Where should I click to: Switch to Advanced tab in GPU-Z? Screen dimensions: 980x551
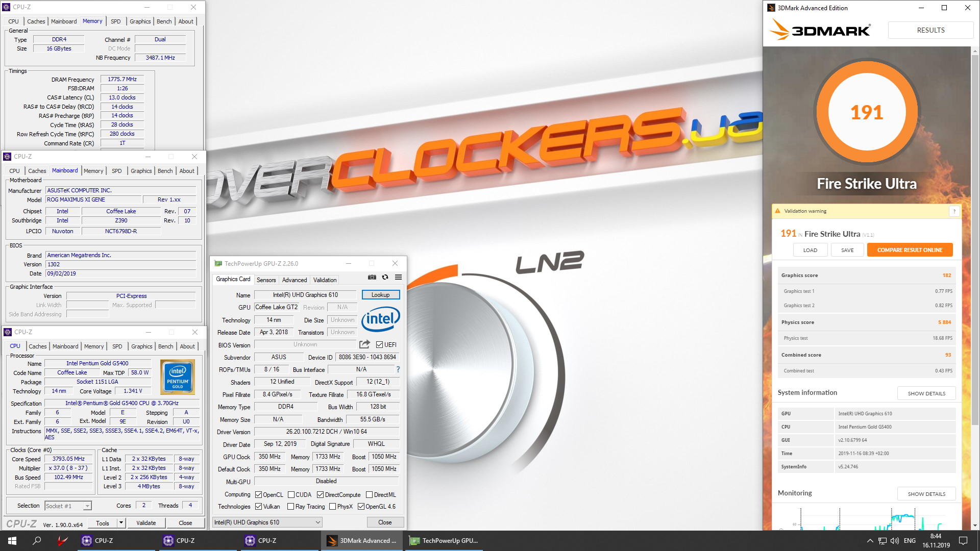pos(295,280)
